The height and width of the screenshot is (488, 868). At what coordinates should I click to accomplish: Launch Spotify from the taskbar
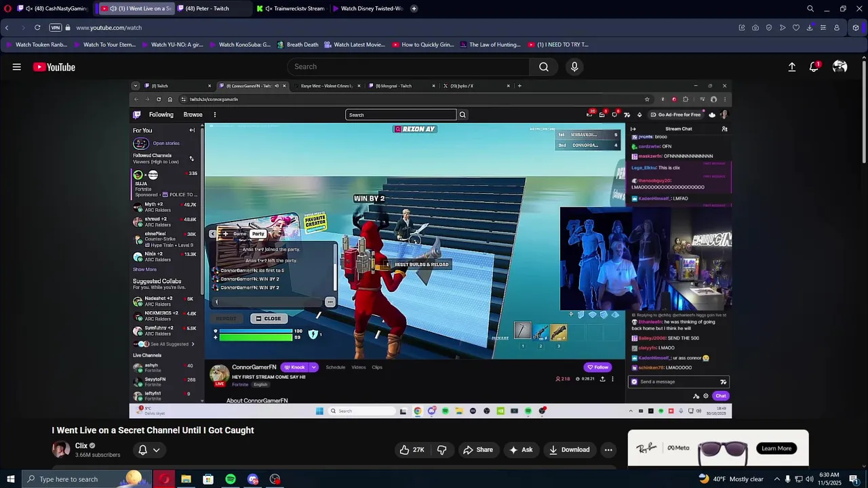[231, 479]
